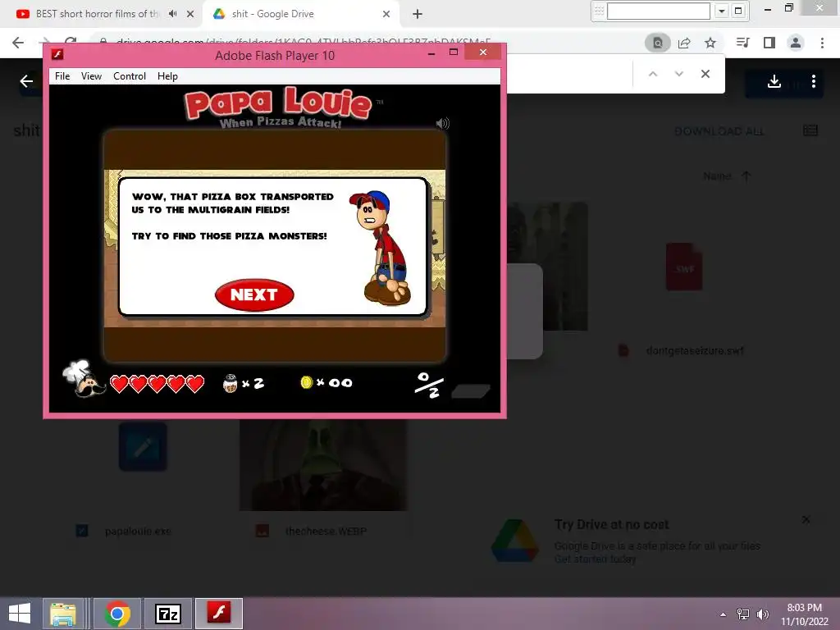This screenshot has width=840, height=630.
Task: Open Drive preview more-options menu
Action: [x=814, y=81]
